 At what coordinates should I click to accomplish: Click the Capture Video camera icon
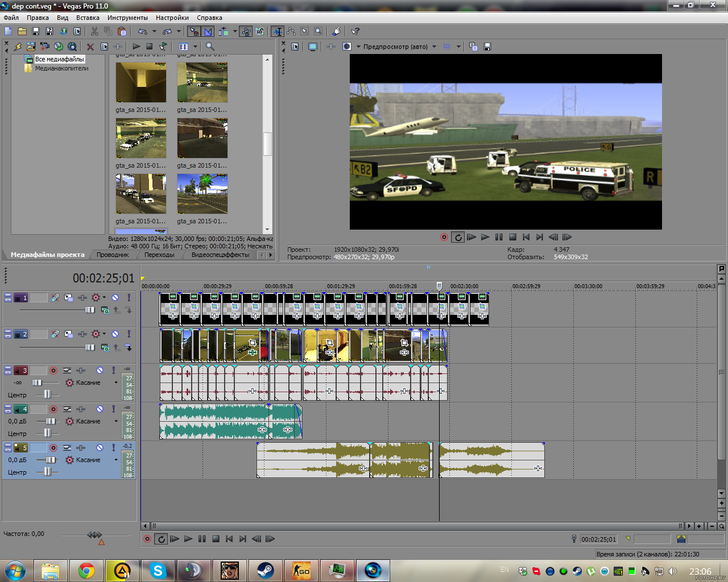(45, 47)
